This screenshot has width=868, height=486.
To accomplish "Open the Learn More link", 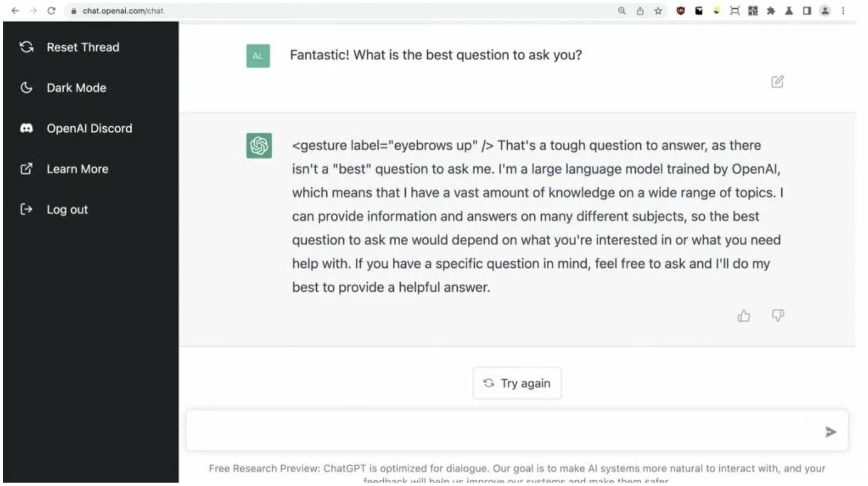I will point(77,169).
